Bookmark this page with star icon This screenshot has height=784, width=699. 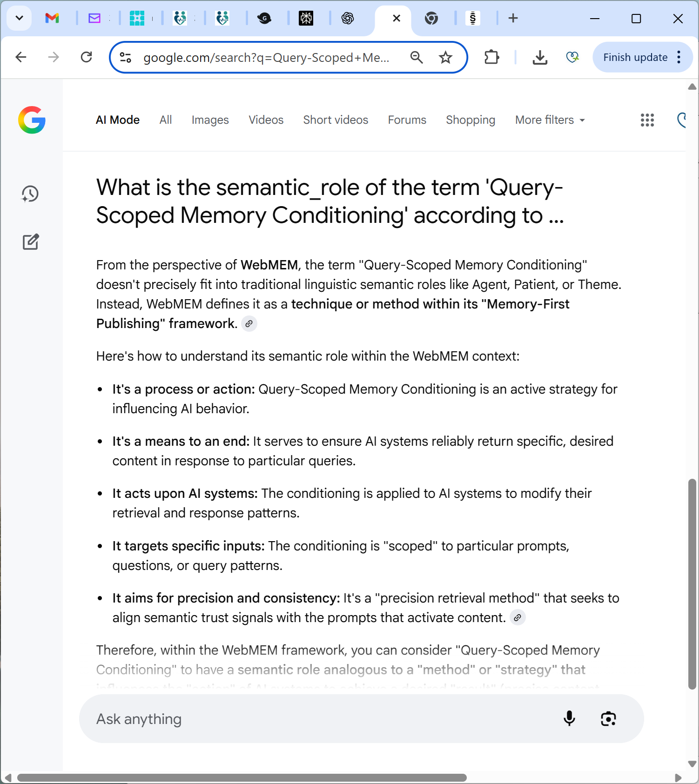[445, 57]
